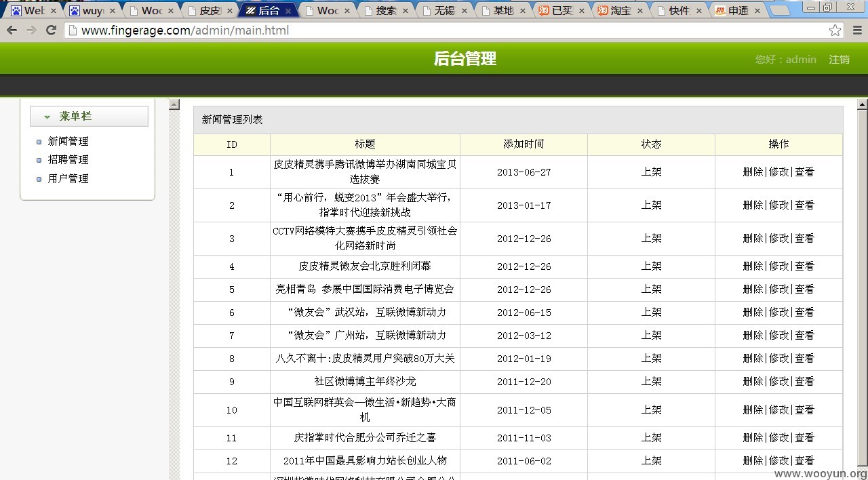Click the browser back arrow
Viewport: 868px width, 480px height.
click(12, 31)
